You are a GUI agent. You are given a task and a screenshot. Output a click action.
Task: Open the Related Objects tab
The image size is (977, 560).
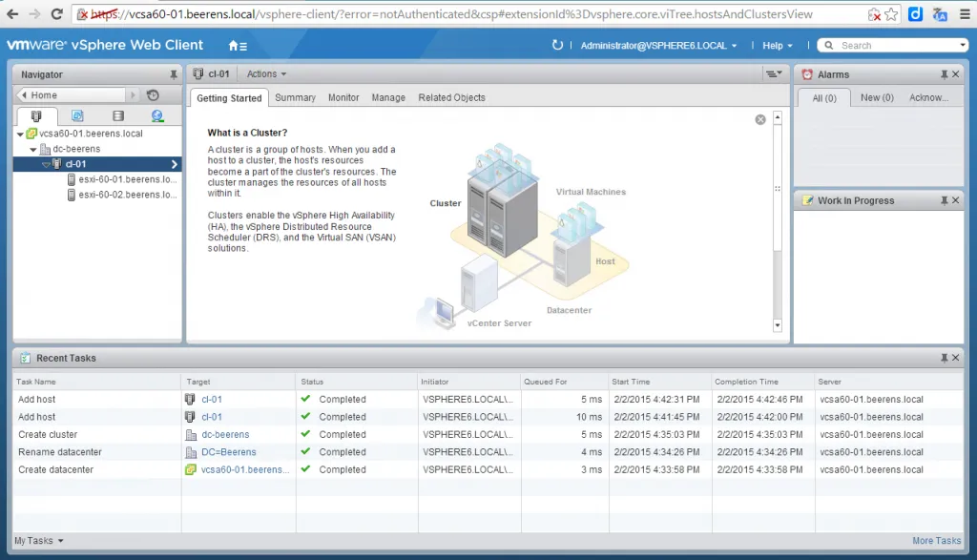pyautogui.click(x=451, y=98)
